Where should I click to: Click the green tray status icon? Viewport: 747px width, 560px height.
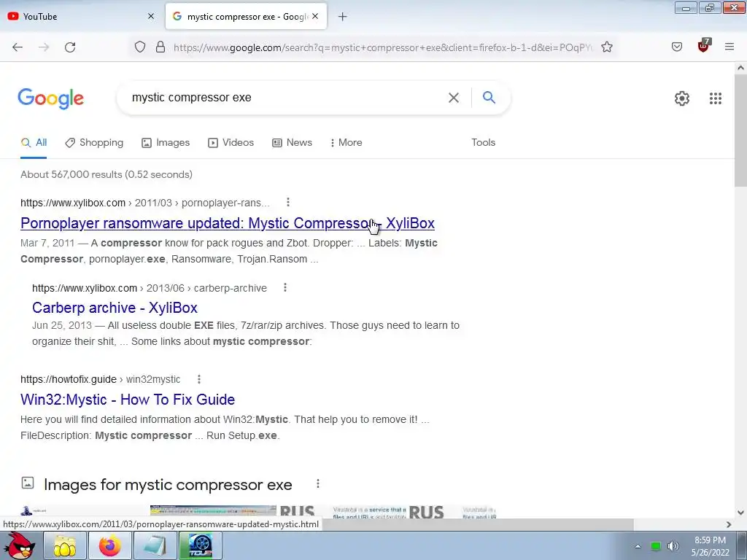(x=656, y=546)
